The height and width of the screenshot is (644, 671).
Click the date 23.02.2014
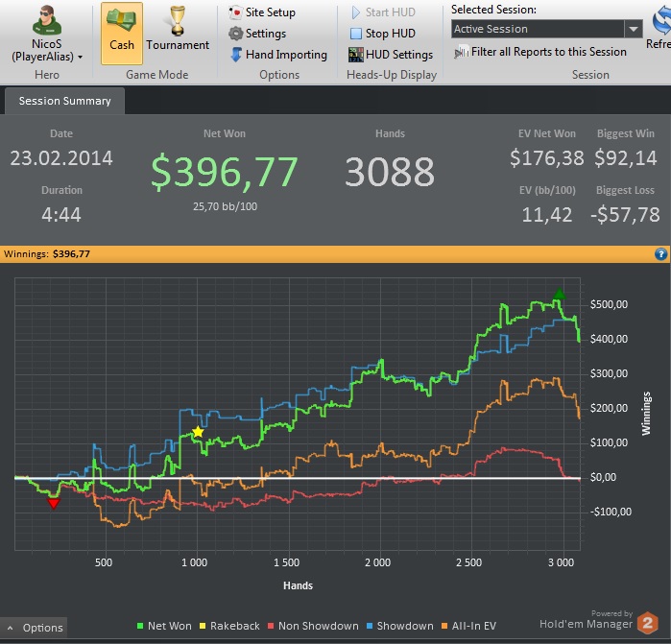(61, 158)
